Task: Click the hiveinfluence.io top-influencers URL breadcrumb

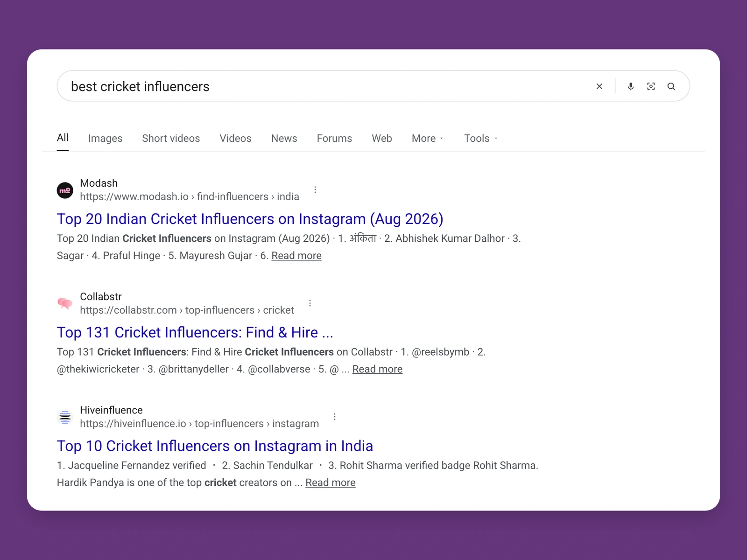Action: click(199, 423)
